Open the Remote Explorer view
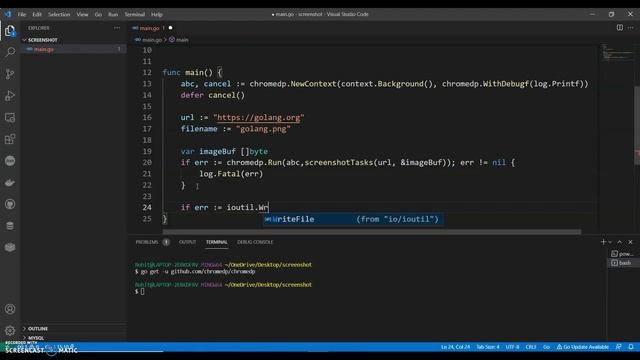This screenshot has height=360, width=640. click(10, 118)
